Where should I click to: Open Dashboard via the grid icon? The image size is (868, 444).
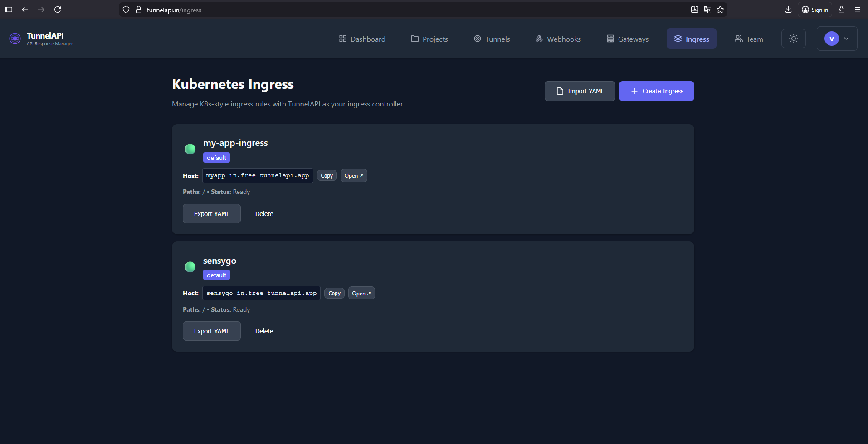coord(343,39)
